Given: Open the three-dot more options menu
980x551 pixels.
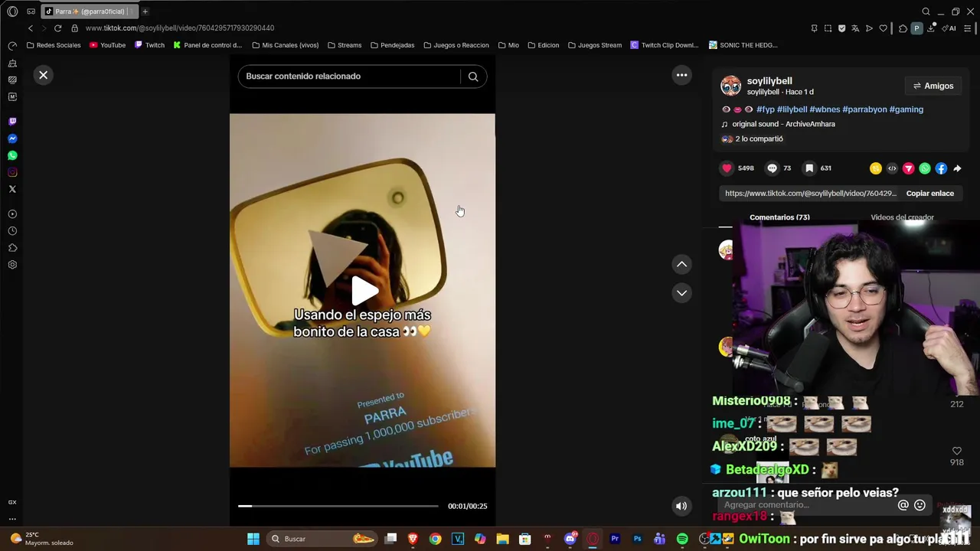Looking at the screenshot, I should click(x=681, y=75).
